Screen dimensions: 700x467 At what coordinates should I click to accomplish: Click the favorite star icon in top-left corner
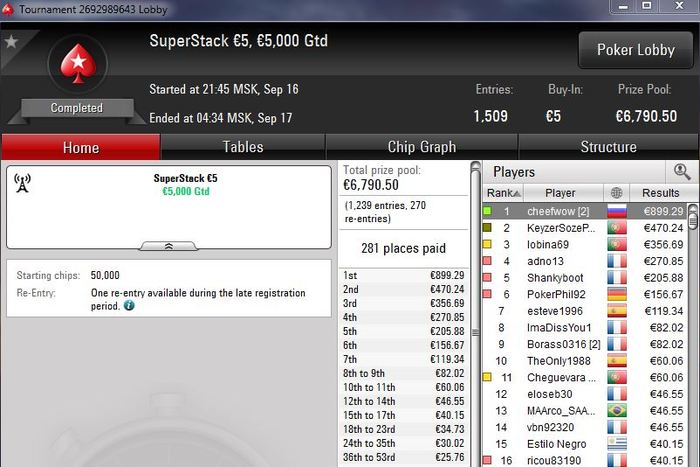[11, 42]
